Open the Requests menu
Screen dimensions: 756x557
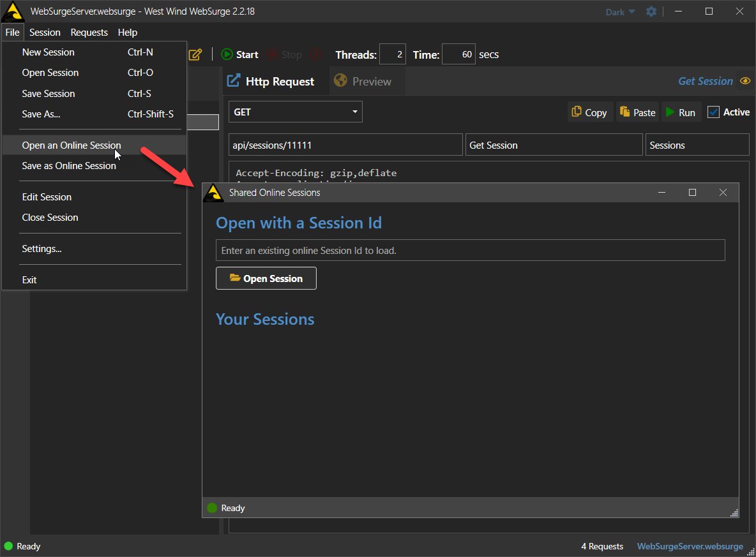(x=89, y=33)
